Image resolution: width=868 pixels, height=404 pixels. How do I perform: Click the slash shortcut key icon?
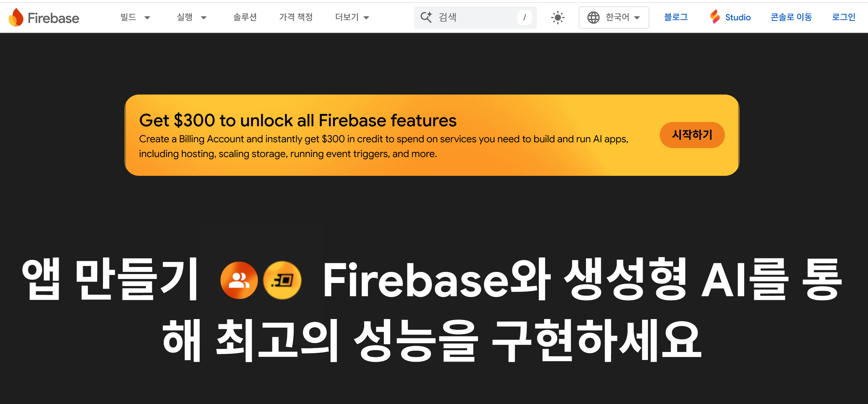point(524,17)
